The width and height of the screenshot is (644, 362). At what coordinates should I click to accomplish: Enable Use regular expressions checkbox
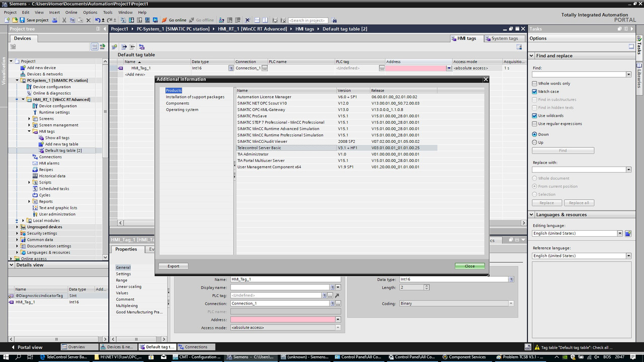(535, 124)
